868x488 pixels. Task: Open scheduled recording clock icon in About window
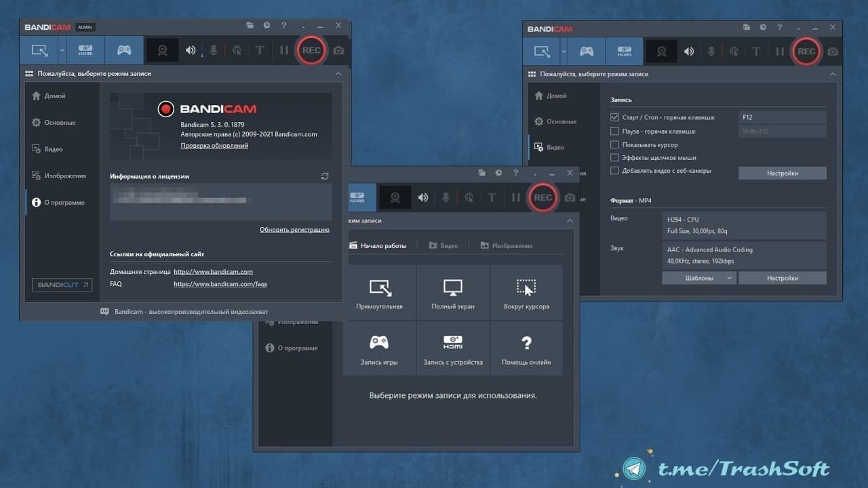point(267,26)
